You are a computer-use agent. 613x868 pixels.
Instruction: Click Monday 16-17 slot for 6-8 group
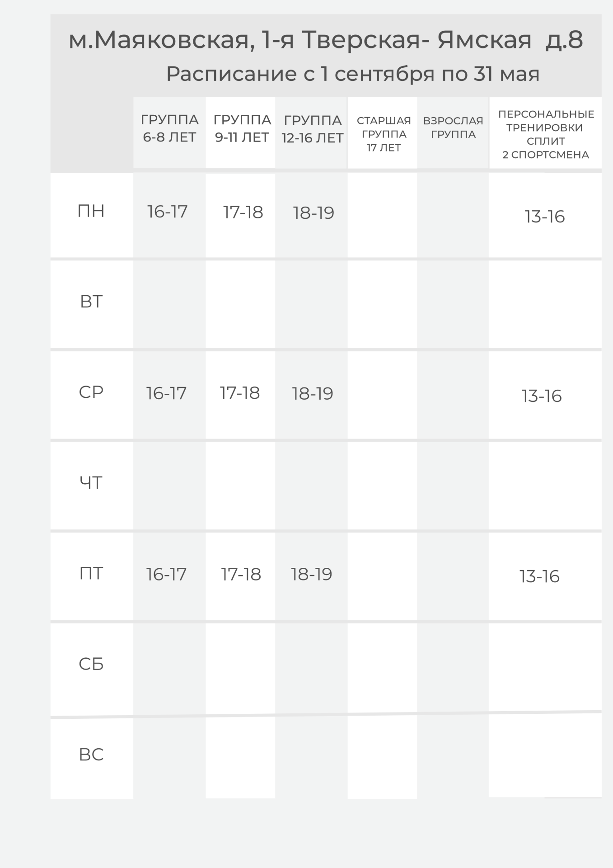[x=167, y=212]
